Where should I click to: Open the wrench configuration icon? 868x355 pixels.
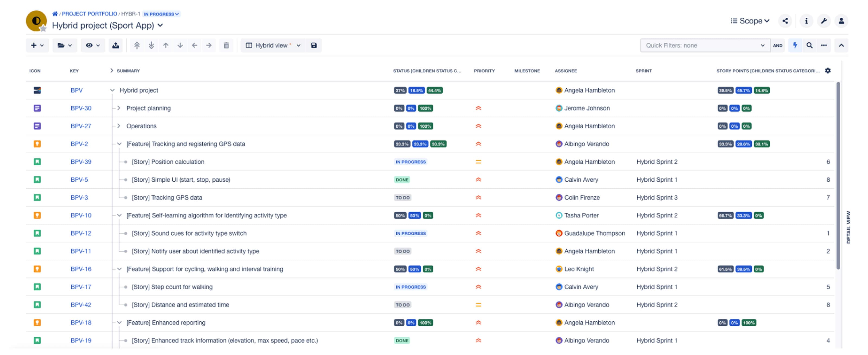point(824,21)
